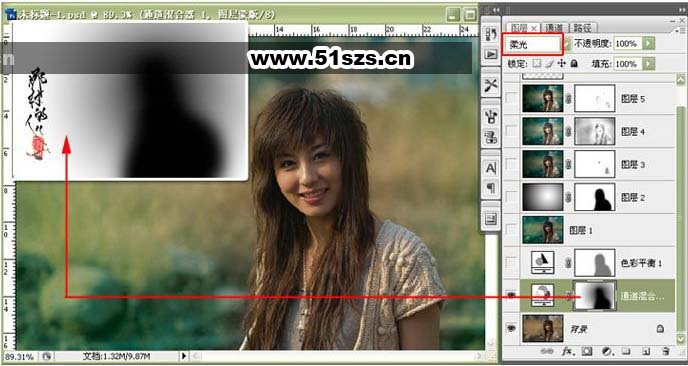The image size is (688, 366).
Task: Toggle the lock position (move) icon
Action: pyautogui.click(x=561, y=64)
